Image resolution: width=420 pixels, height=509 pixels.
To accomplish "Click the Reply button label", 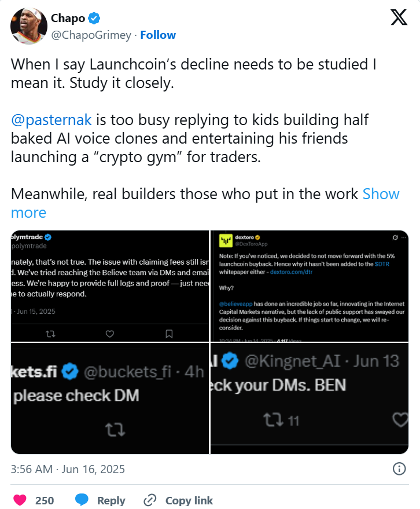I will pyautogui.click(x=111, y=500).
